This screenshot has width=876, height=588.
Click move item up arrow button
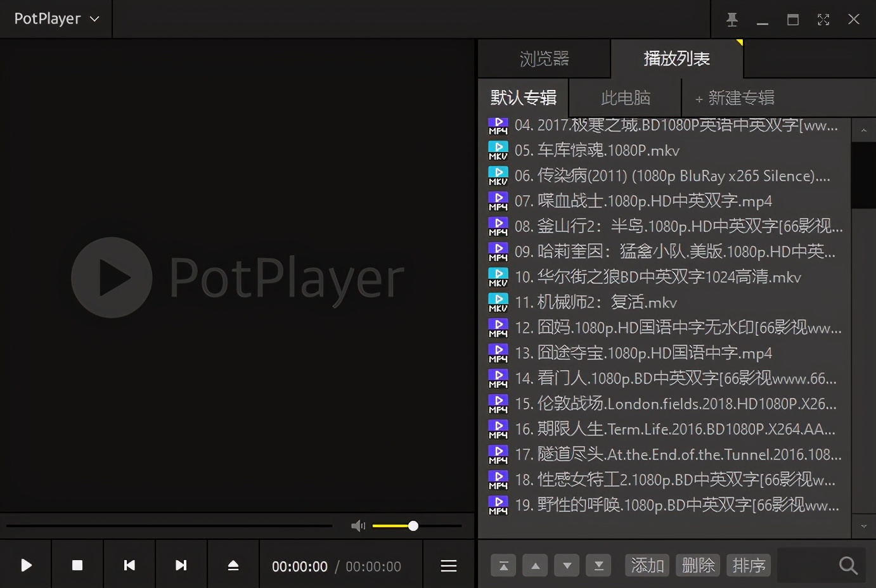tap(535, 565)
